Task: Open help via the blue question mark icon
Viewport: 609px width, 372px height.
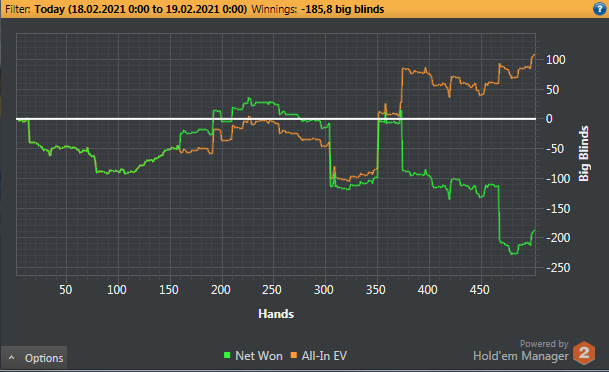Action: (x=600, y=9)
